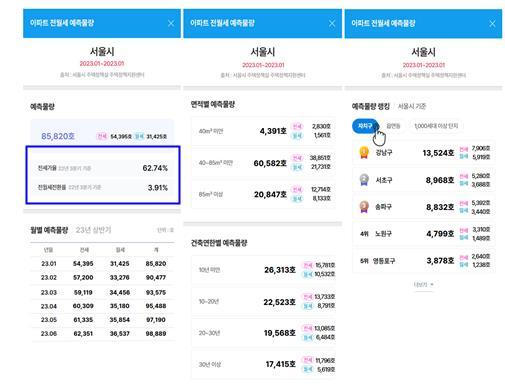Open the 4위 노원구 ranking row
Screen dimensions: 505x386
[423, 234]
